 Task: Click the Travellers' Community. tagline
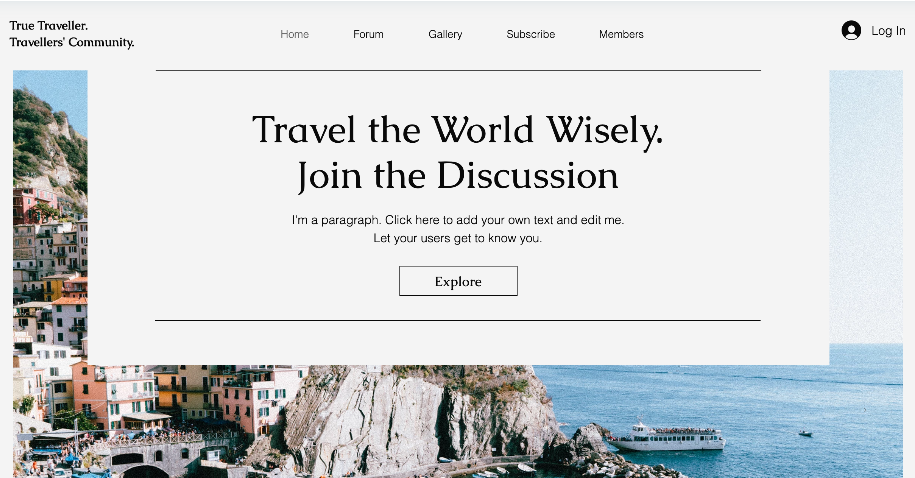72,43
